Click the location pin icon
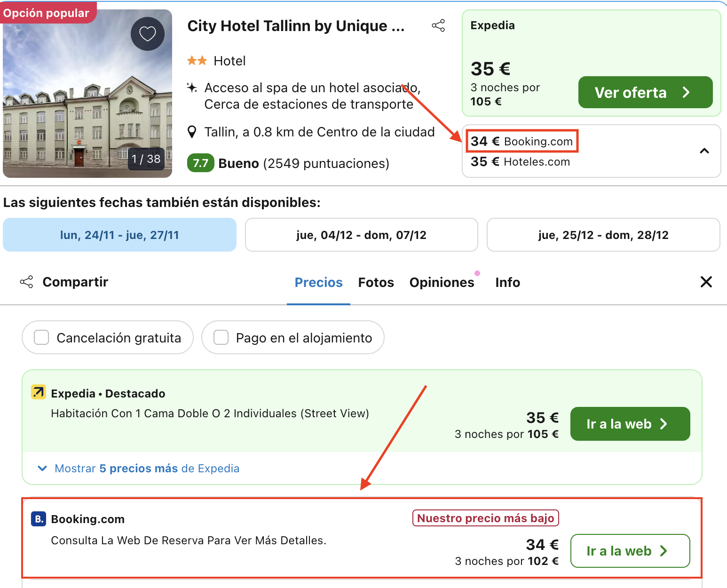The width and height of the screenshot is (727, 588). point(192,132)
